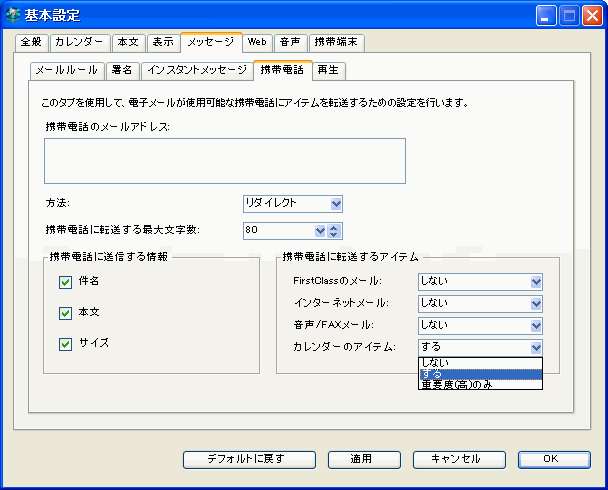Open the メールルール sub-tab

[x=66, y=70]
